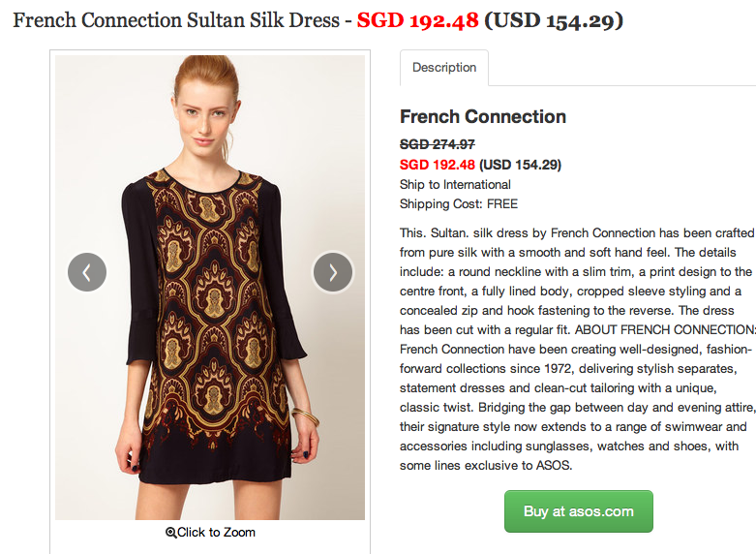Screen dimensions: 756x554
Task: Click the Buy at asos.com button
Action: click(579, 511)
